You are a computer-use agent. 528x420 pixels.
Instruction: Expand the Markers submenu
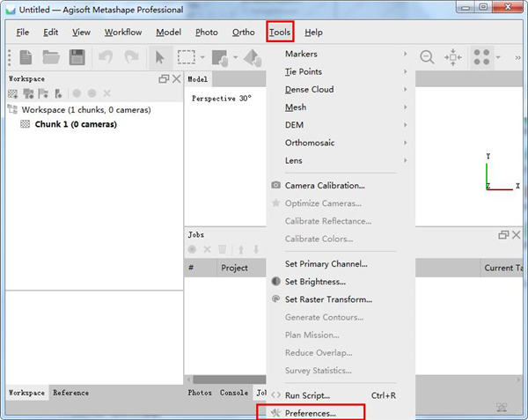tap(301, 55)
